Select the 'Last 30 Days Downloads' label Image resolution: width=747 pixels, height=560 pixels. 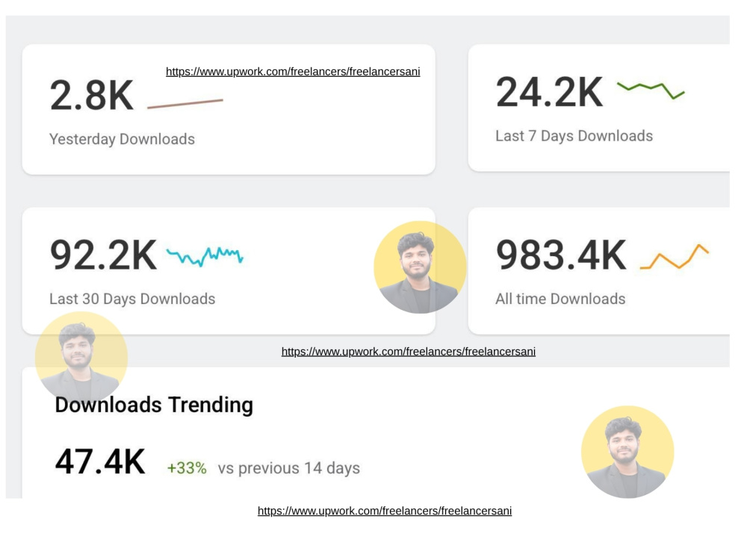click(x=132, y=299)
